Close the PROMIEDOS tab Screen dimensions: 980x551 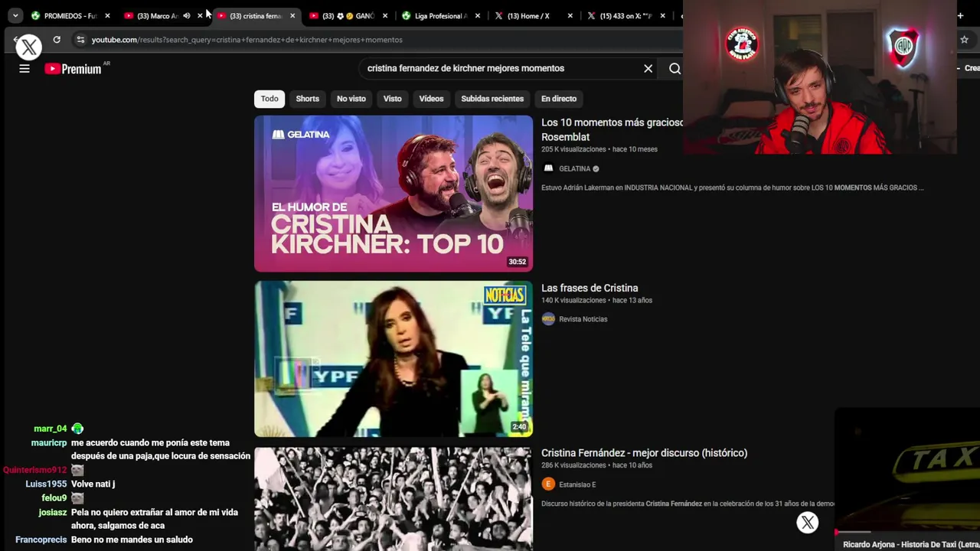(x=107, y=15)
